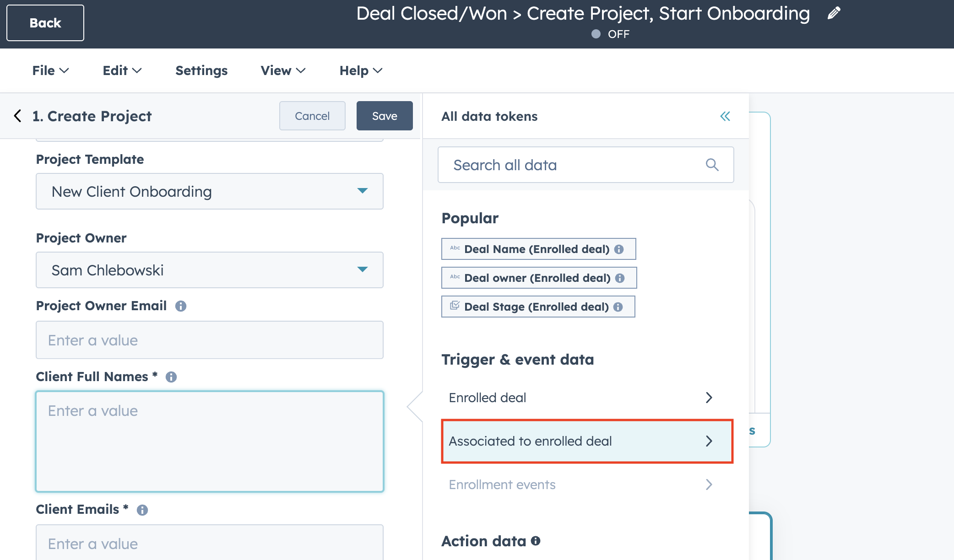Viewport: 954px width, 560px height.
Task: Insert the Deal Name (Enrolled deal) token
Action: [536, 249]
